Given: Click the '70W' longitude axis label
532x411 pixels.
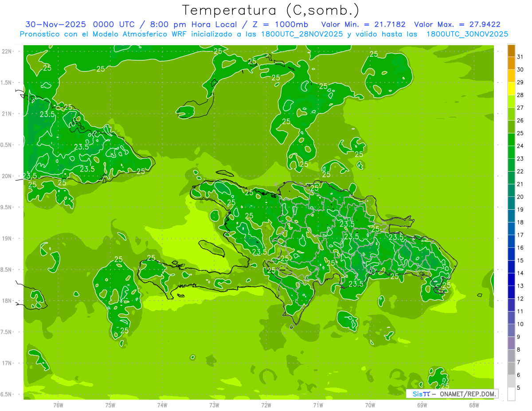Looking at the screenshot, I should pyautogui.click(x=370, y=405).
